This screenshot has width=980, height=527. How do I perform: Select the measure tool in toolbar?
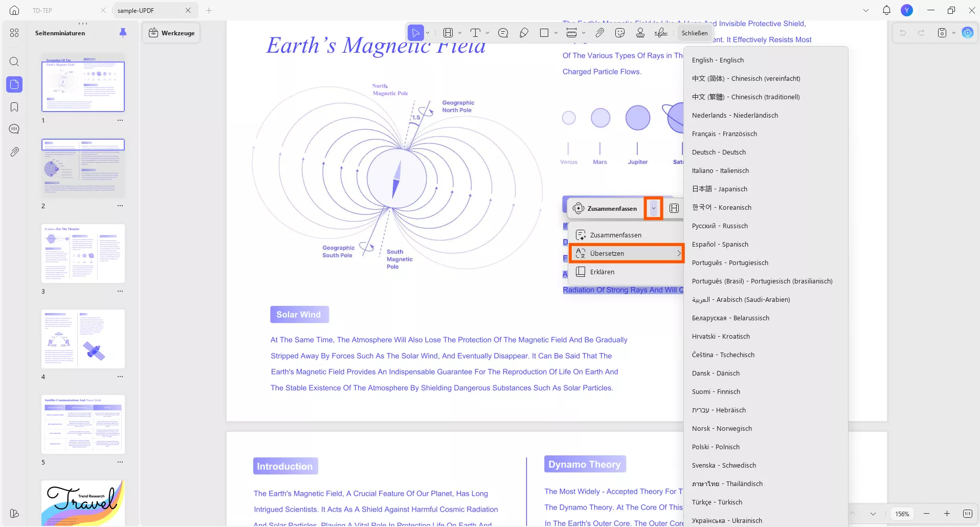click(572, 33)
